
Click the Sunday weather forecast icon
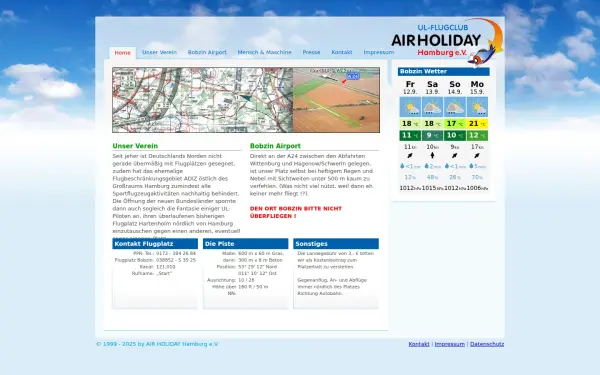[455, 107]
